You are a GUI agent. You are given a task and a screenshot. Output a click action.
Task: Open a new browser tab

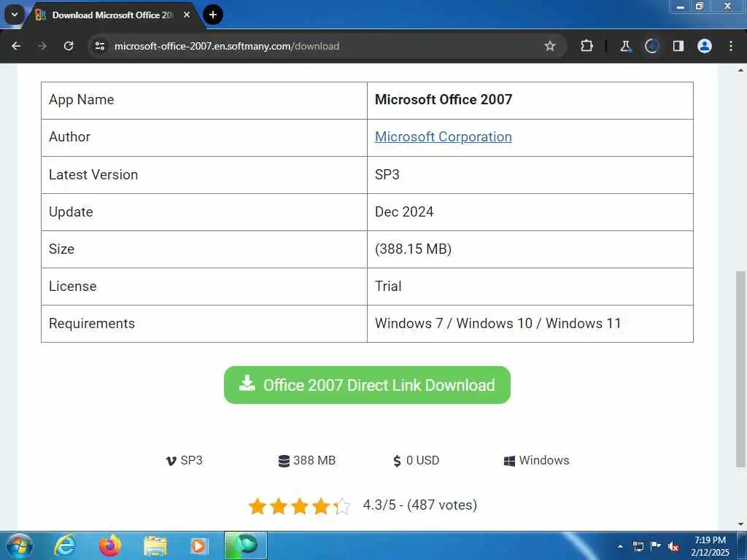click(213, 15)
